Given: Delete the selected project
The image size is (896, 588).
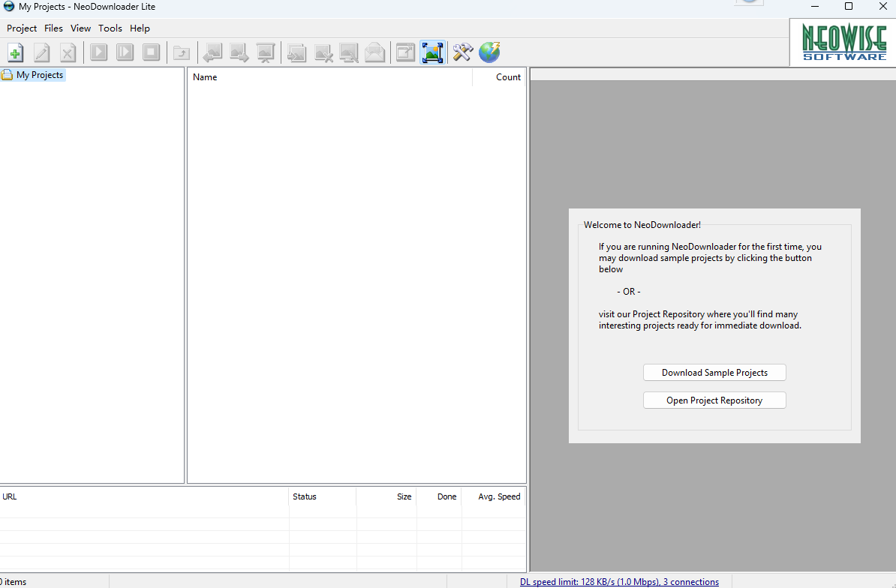Looking at the screenshot, I should tap(68, 52).
